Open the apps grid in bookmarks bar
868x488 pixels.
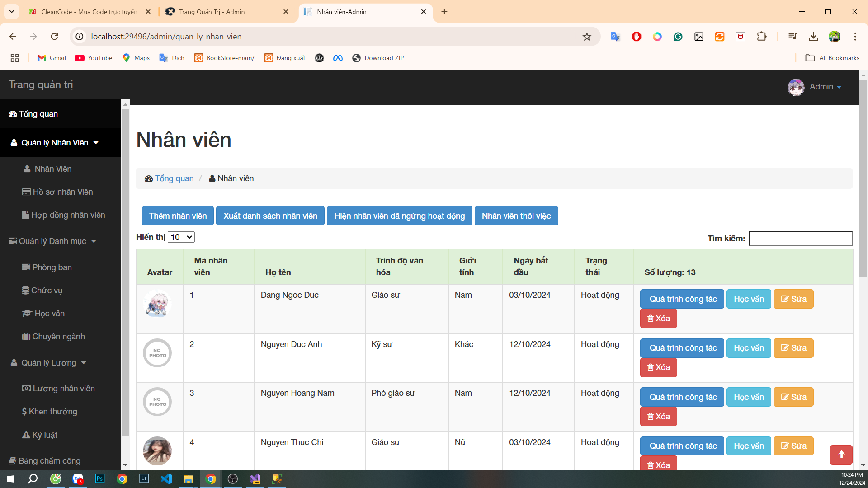pos(15,58)
